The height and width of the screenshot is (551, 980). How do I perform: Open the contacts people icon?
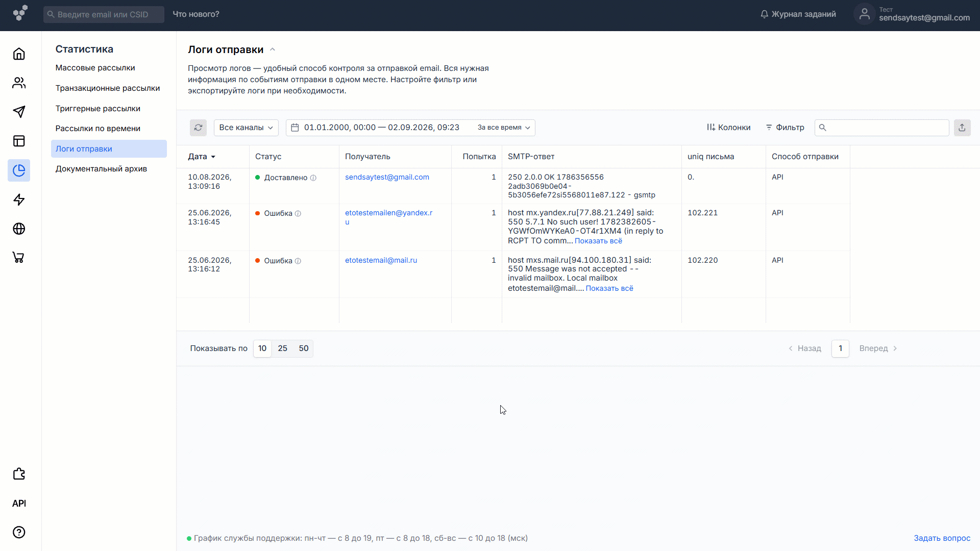[19, 83]
